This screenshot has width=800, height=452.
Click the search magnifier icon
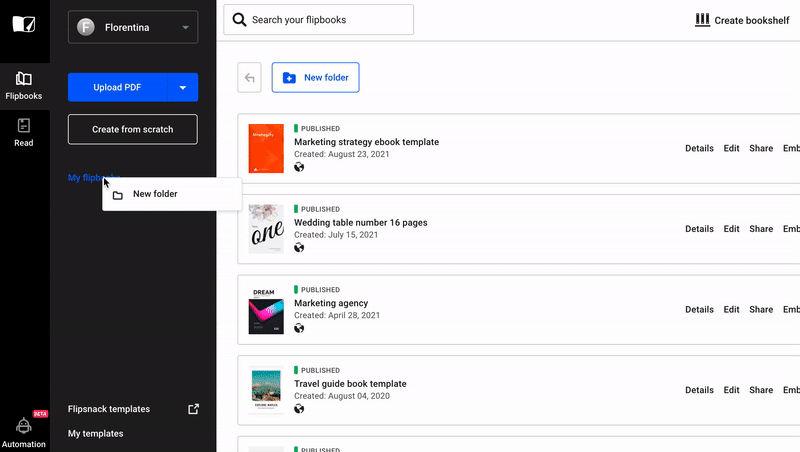pyautogui.click(x=239, y=20)
